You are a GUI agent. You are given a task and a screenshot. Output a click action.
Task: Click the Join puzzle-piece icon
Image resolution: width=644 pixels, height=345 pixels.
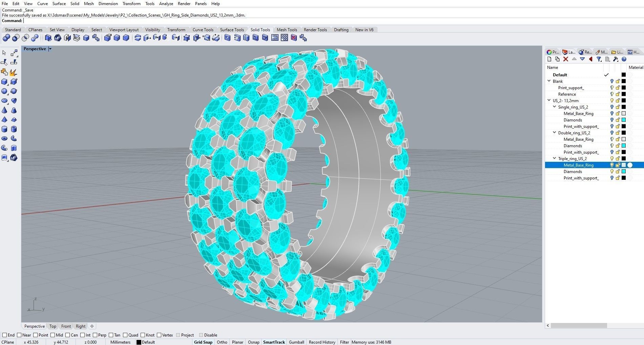(x=4, y=72)
